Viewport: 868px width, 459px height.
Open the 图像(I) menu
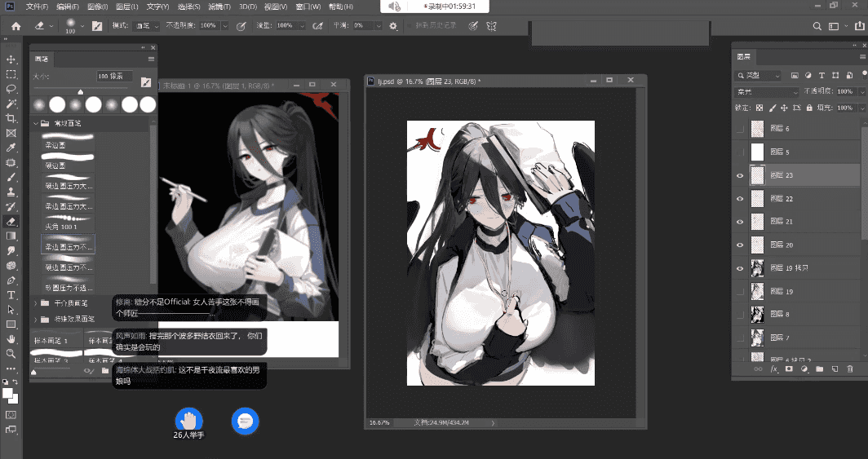pos(97,7)
